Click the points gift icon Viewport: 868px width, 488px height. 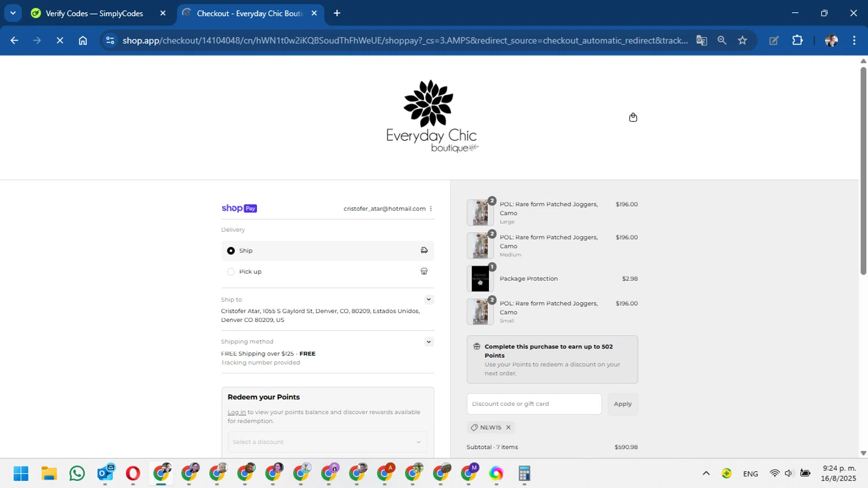tap(477, 347)
